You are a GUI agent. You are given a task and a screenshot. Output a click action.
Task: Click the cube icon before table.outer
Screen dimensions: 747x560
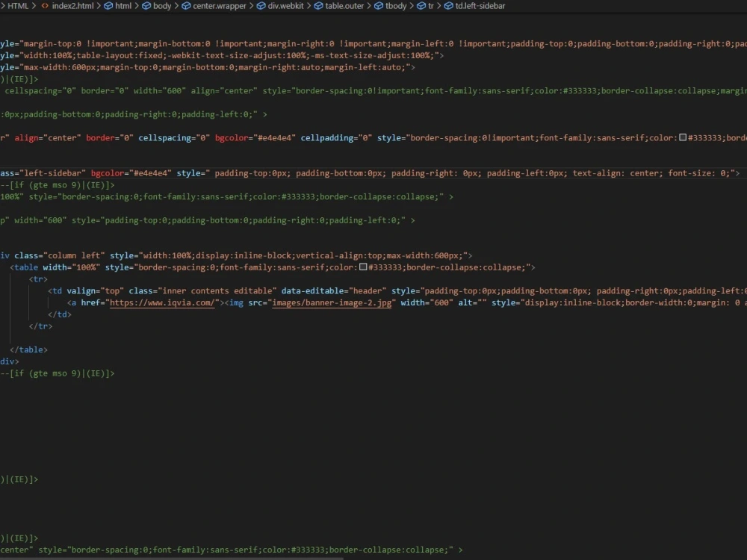pyautogui.click(x=318, y=6)
